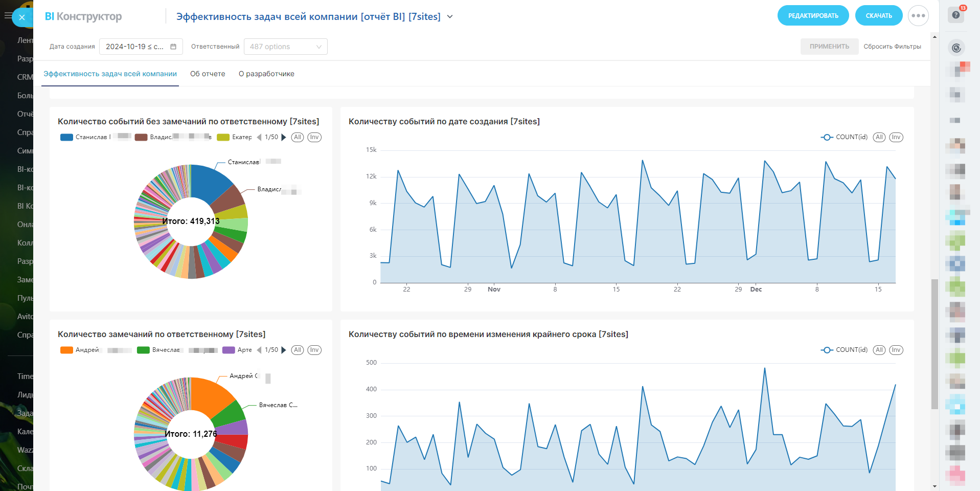Switch to the Об отчете tab
Screen dimensions: 980x491
208,74
